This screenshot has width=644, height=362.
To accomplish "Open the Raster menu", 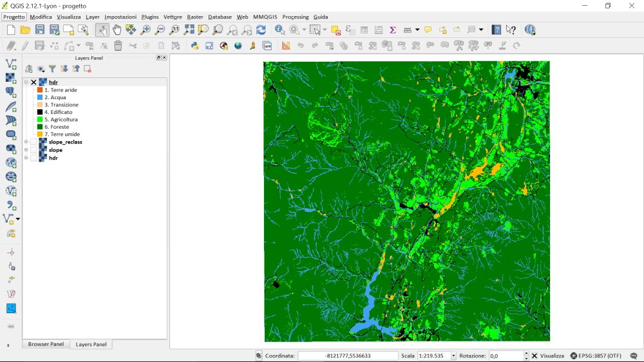I will tap(194, 17).
